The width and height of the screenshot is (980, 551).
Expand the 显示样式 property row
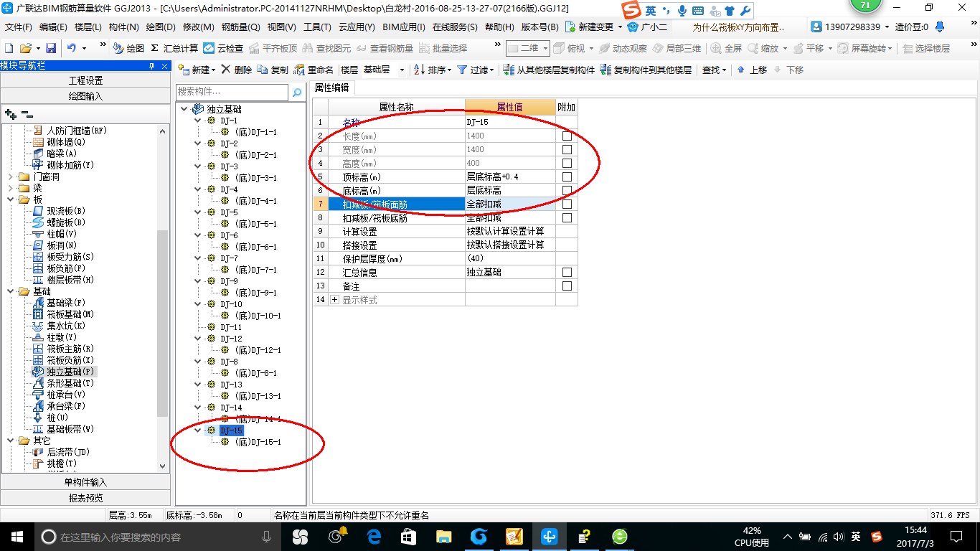pos(334,300)
